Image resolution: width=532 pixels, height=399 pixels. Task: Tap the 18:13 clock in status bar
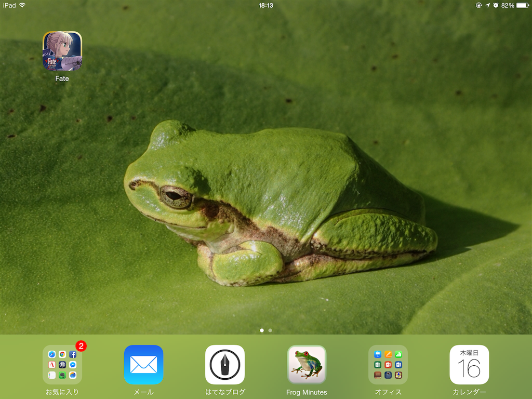click(x=265, y=5)
